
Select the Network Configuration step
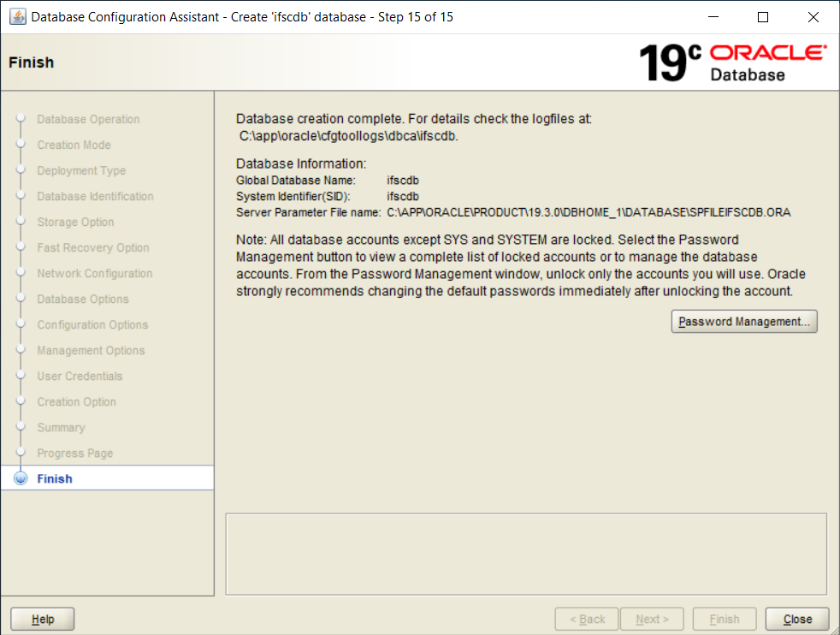click(x=94, y=274)
